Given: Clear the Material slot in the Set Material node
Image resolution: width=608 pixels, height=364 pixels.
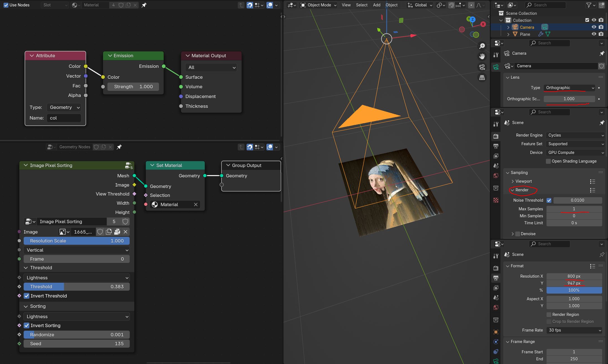Looking at the screenshot, I should pos(195,204).
